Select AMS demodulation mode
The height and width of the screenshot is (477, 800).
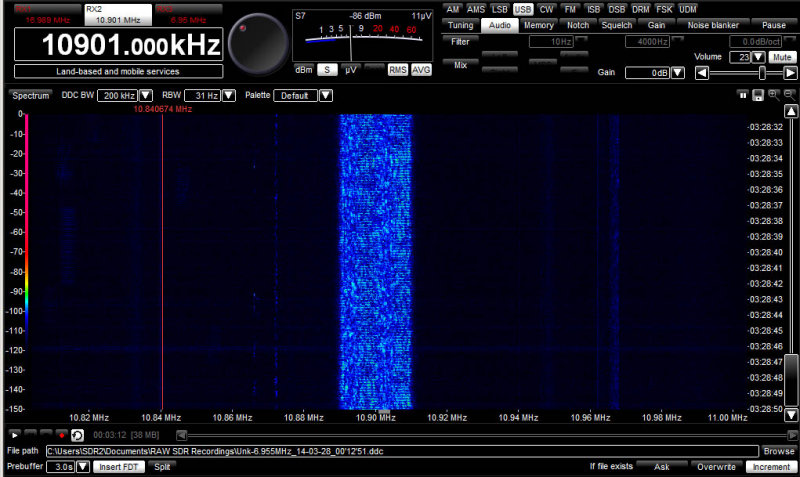click(476, 9)
